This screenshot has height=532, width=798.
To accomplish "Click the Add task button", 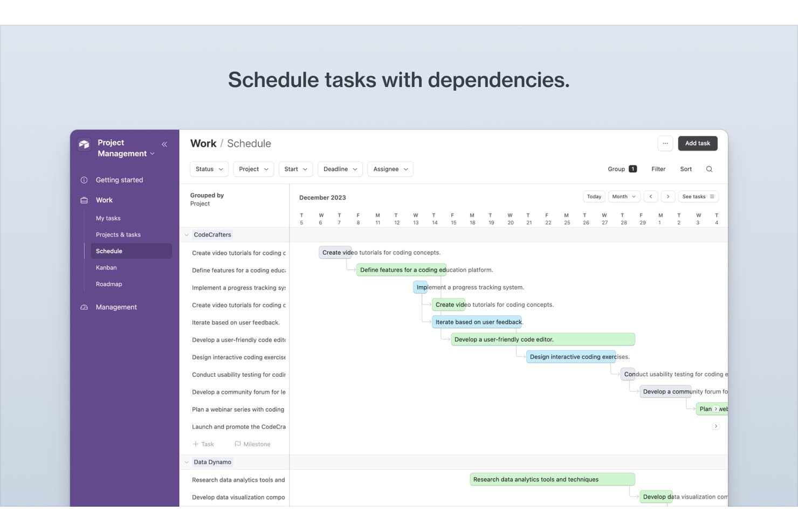I will pos(698,143).
